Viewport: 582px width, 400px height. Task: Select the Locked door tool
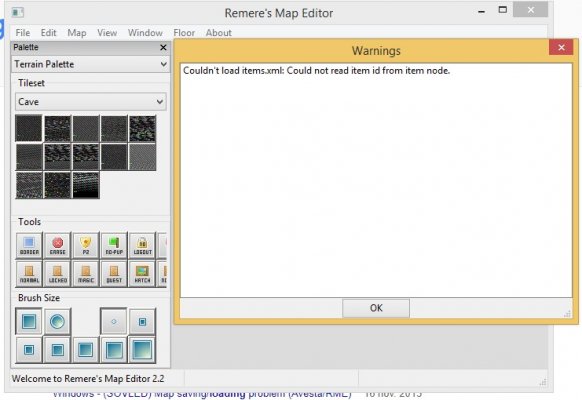(58, 273)
